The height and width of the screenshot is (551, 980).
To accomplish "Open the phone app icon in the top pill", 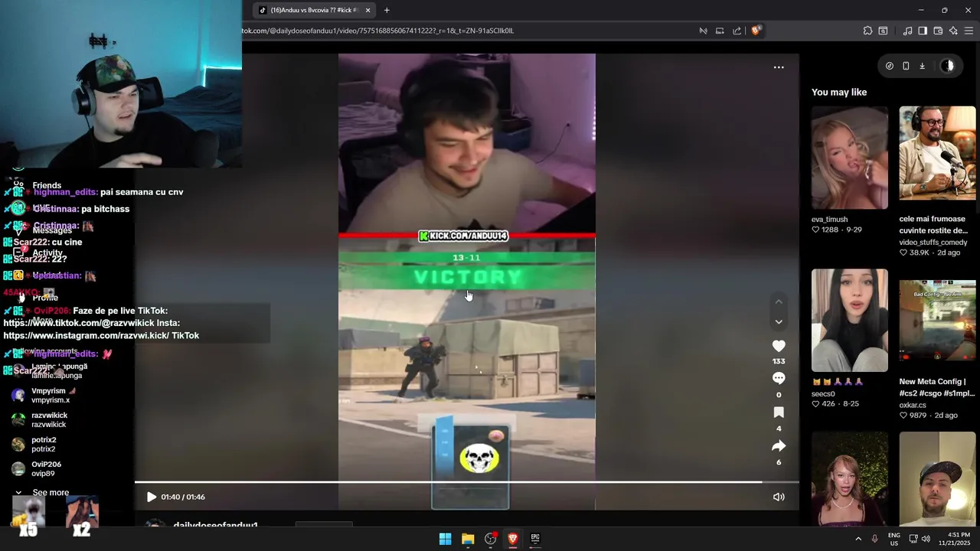I will coord(906,66).
